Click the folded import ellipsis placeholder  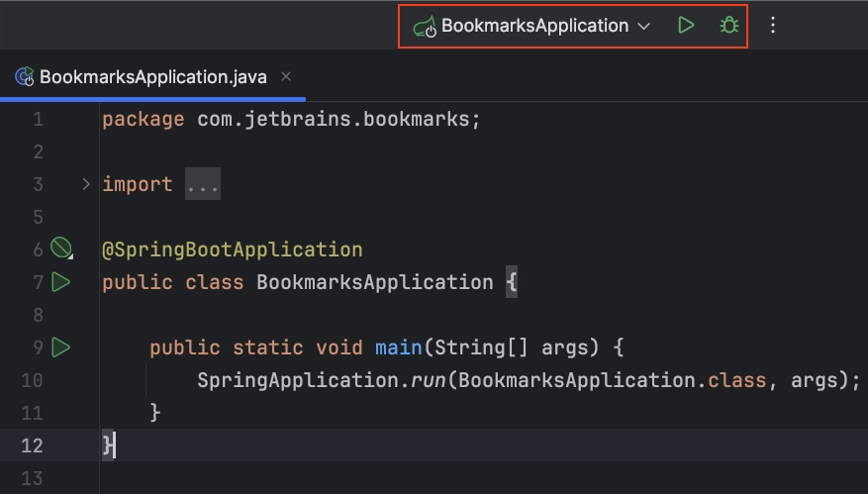pos(203,184)
